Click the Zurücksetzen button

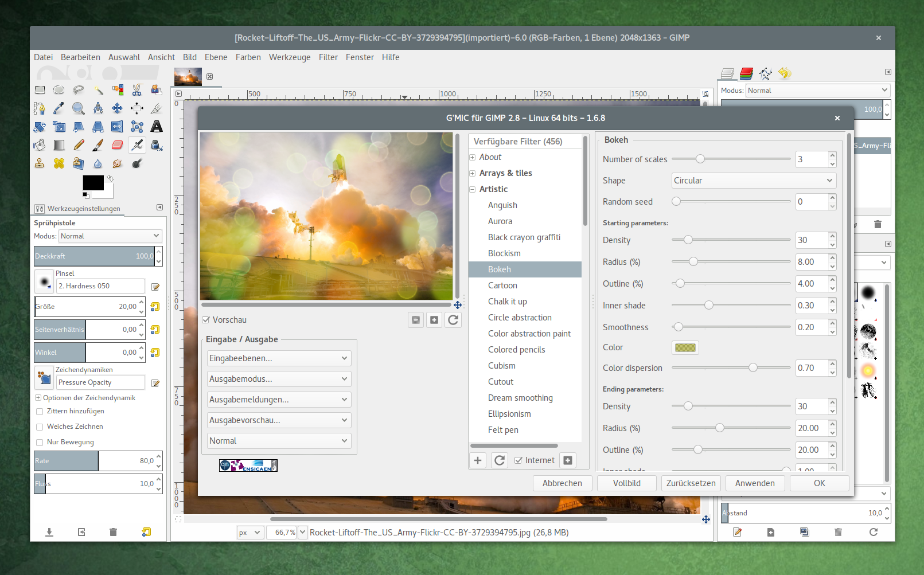coord(691,483)
